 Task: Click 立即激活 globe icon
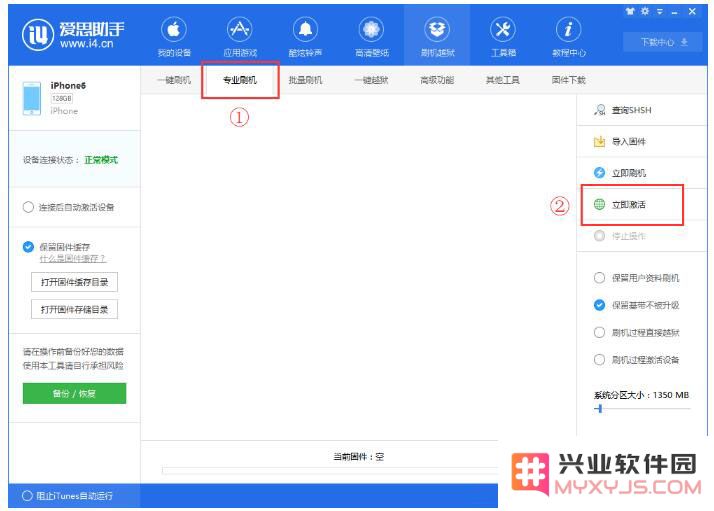click(599, 204)
